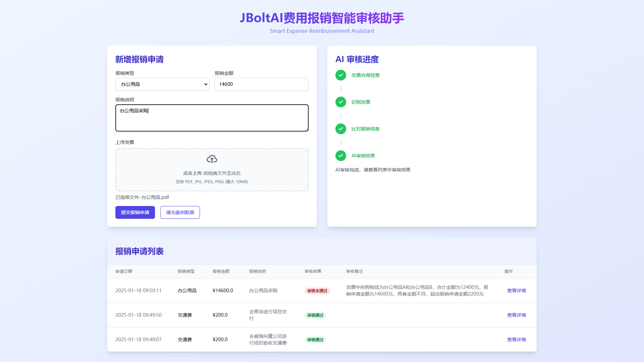Click the 已选择文件: 办公用品.pdf text
The width and height of the screenshot is (644, 362).
tap(142, 197)
